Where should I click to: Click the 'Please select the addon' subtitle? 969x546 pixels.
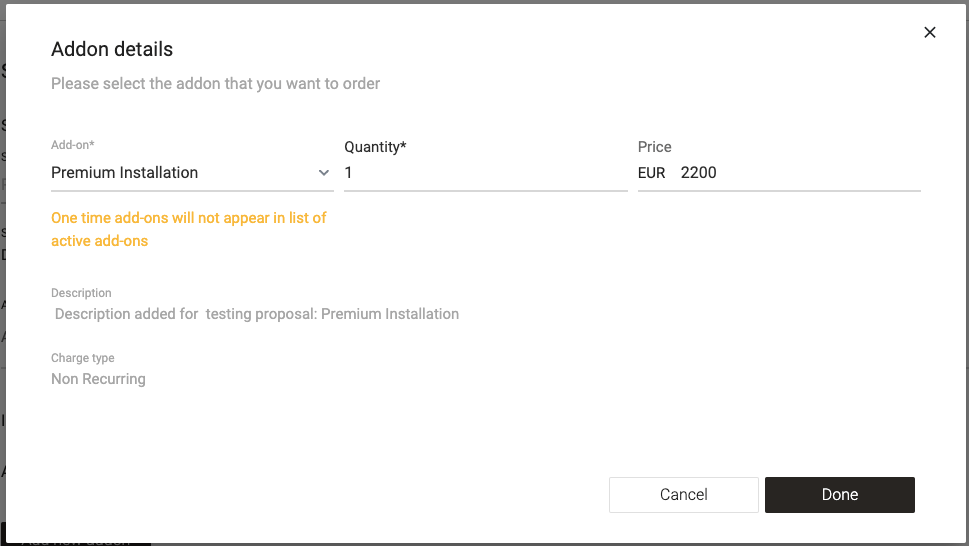(215, 84)
